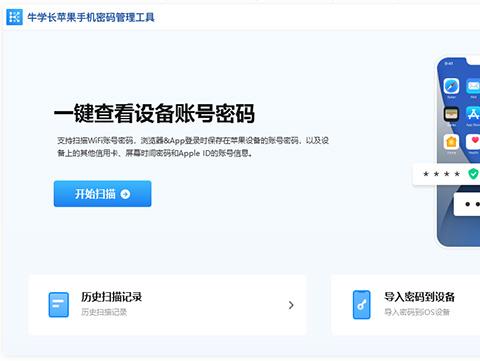
Task: Click the 一键查看设备账号密码 heading
Action: (x=154, y=114)
